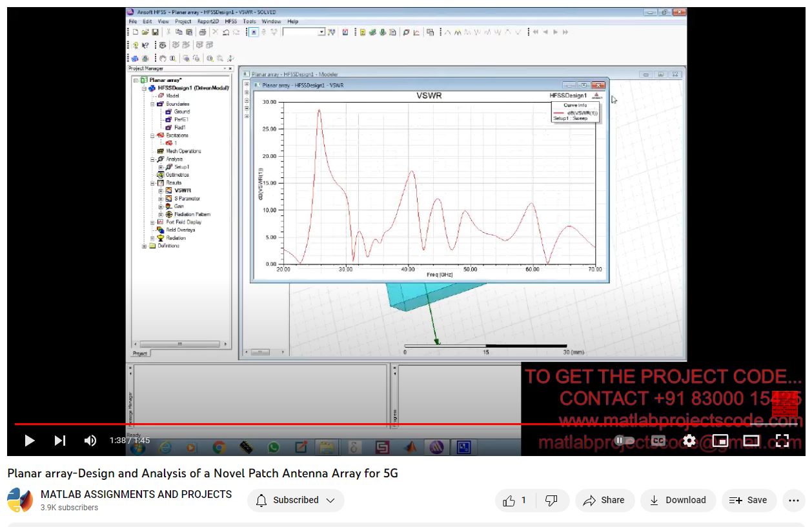Toggle the autoplay switch
Screen dimensions: 812x527
tap(624, 441)
